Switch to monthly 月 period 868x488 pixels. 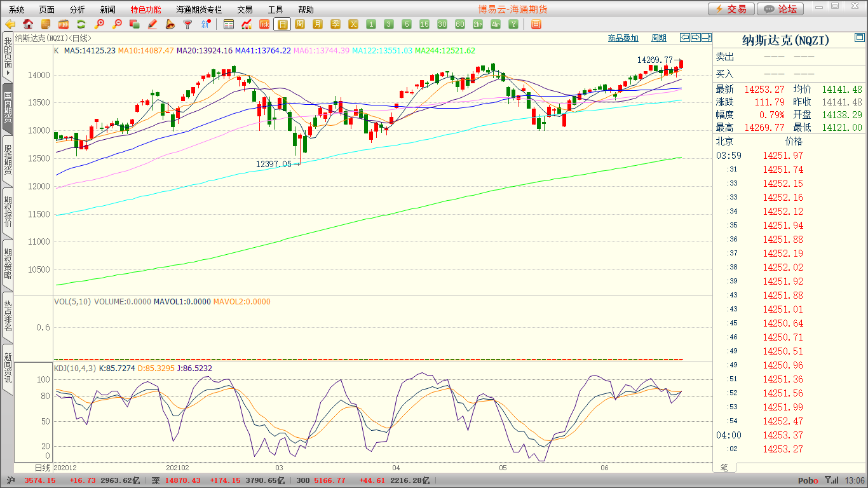(x=318, y=24)
